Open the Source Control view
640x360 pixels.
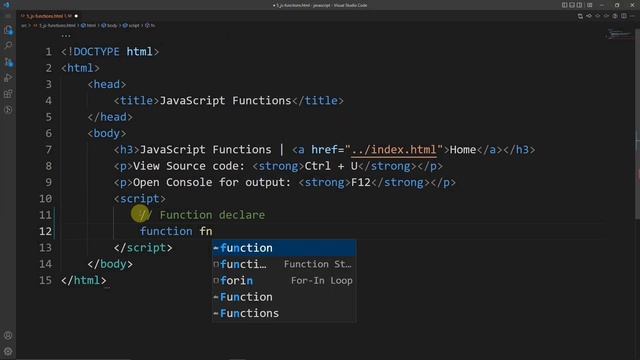pos(8,62)
